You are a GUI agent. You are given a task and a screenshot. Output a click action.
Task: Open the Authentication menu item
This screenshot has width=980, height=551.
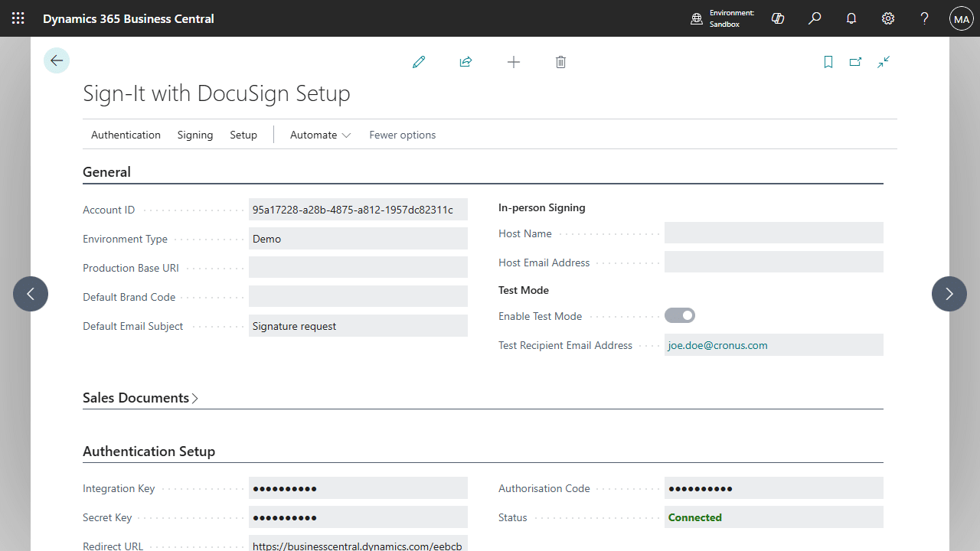pyautogui.click(x=126, y=135)
